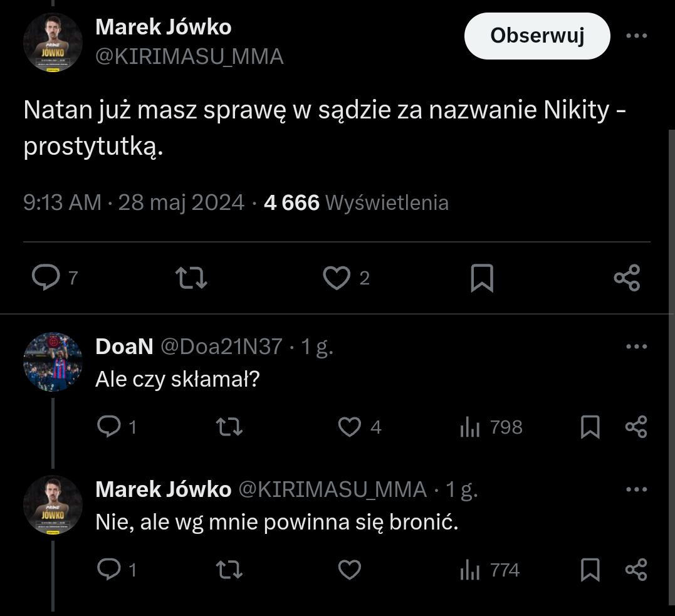Reply to DoaN's comment

(109, 427)
